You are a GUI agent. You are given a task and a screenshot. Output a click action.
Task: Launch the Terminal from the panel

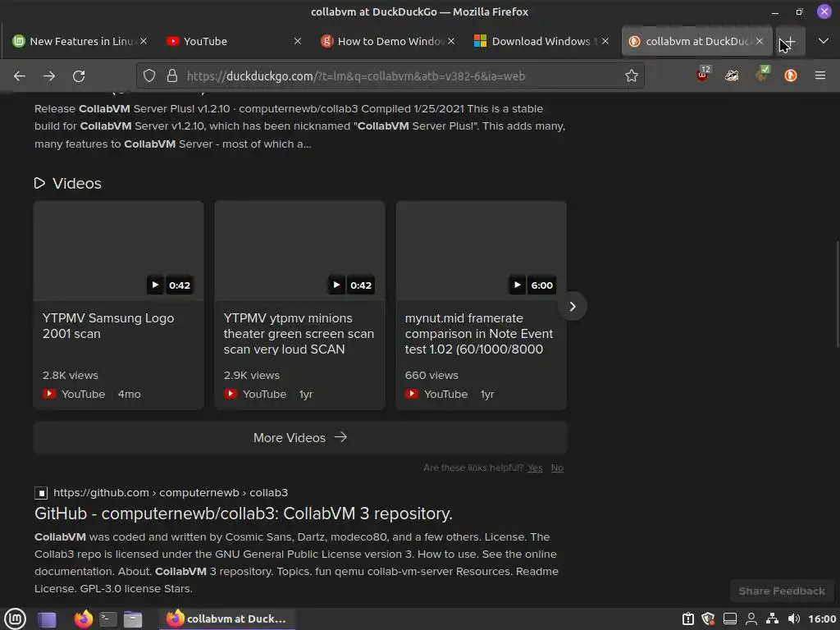click(108, 619)
